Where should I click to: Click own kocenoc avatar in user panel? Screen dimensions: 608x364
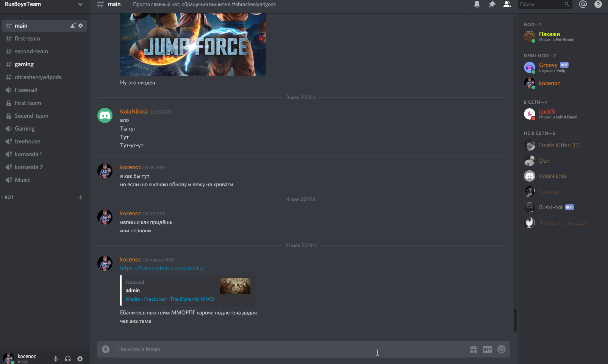pos(8,358)
